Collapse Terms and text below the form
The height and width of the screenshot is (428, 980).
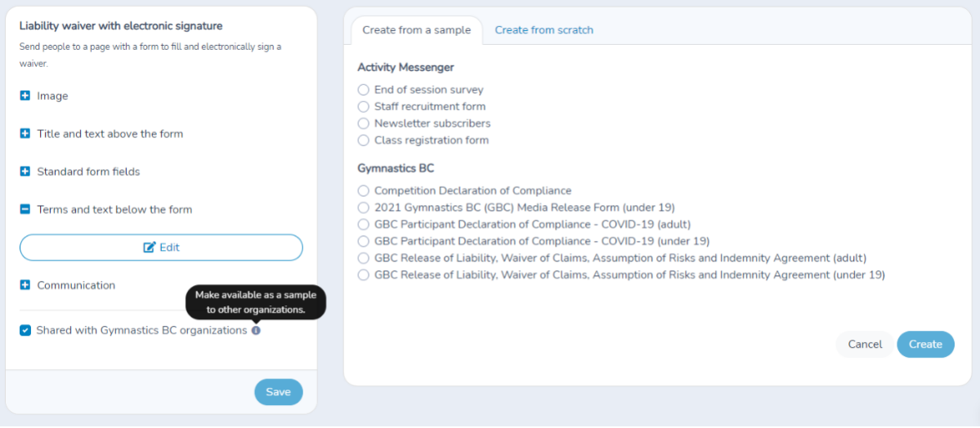tap(25, 209)
